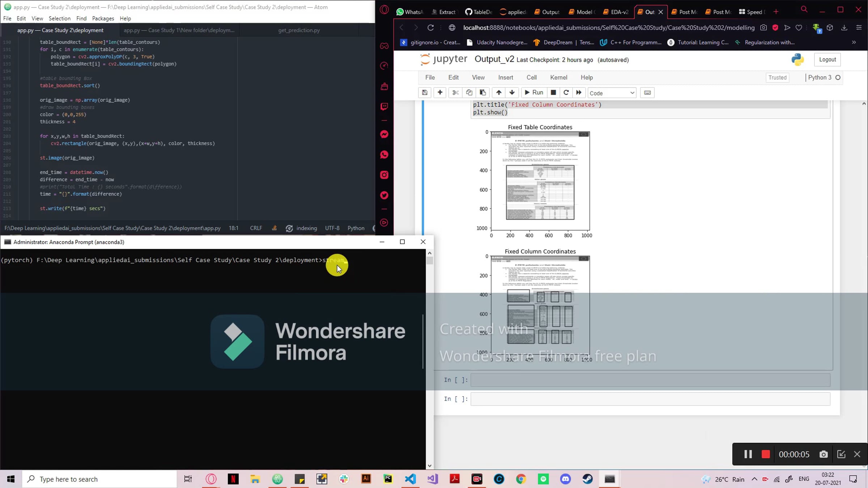The width and height of the screenshot is (868, 488).
Task: Move selected cell down
Action: [512, 93]
